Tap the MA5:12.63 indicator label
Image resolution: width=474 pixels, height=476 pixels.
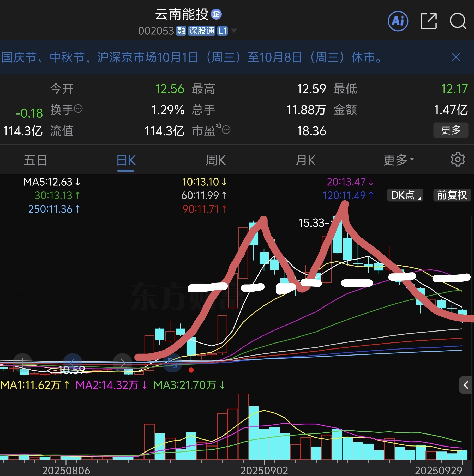pyautogui.click(x=52, y=182)
